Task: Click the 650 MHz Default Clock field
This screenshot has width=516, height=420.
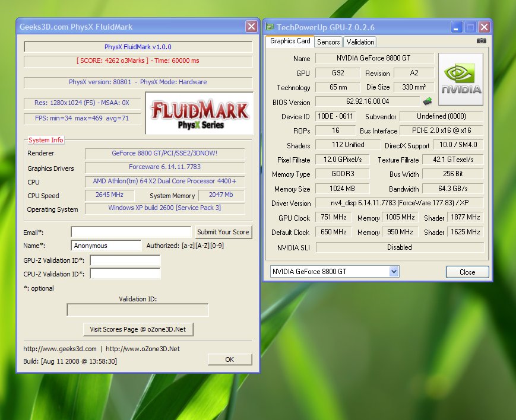Action: point(333,232)
